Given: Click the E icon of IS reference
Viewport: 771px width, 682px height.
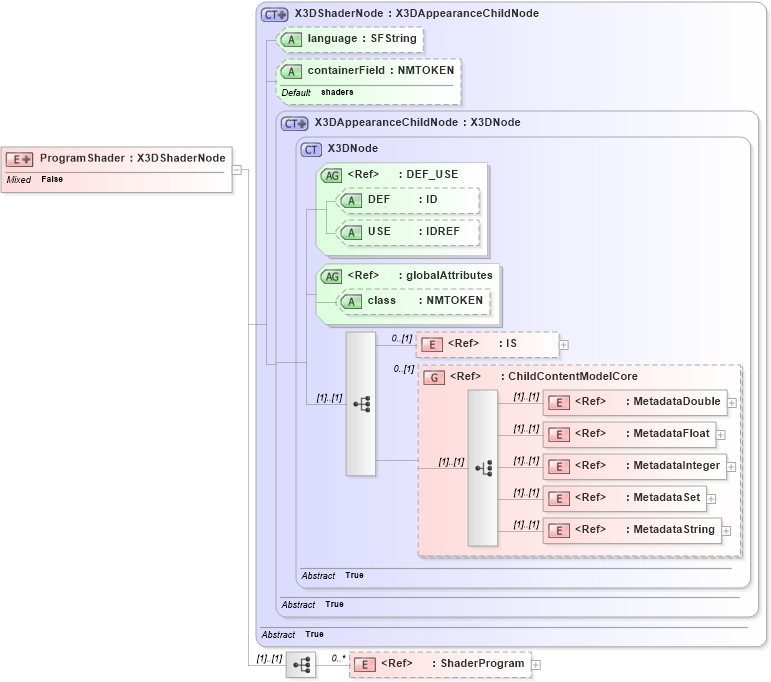Looking at the screenshot, I should (x=432, y=345).
